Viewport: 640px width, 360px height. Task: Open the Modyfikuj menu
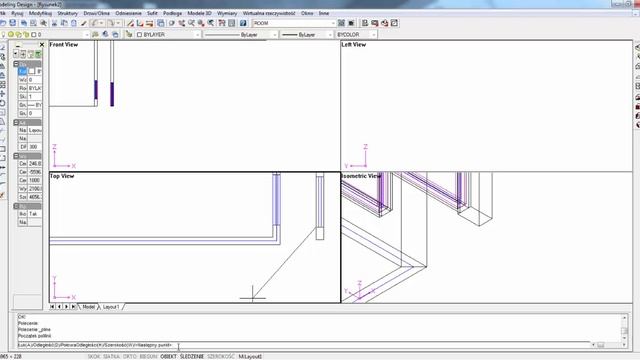[40, 13]
